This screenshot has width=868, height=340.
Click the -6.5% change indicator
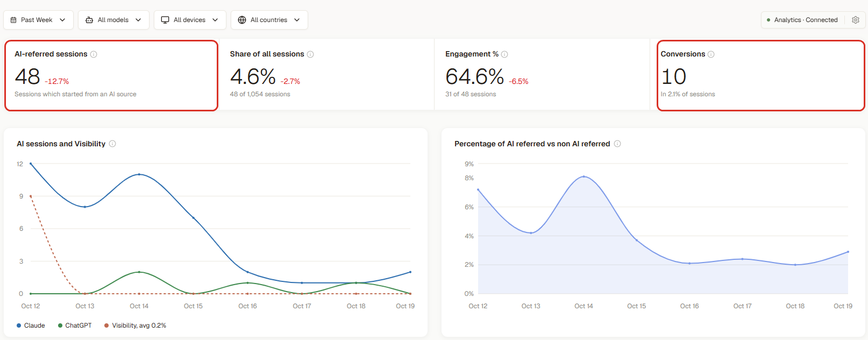point(518,81)
